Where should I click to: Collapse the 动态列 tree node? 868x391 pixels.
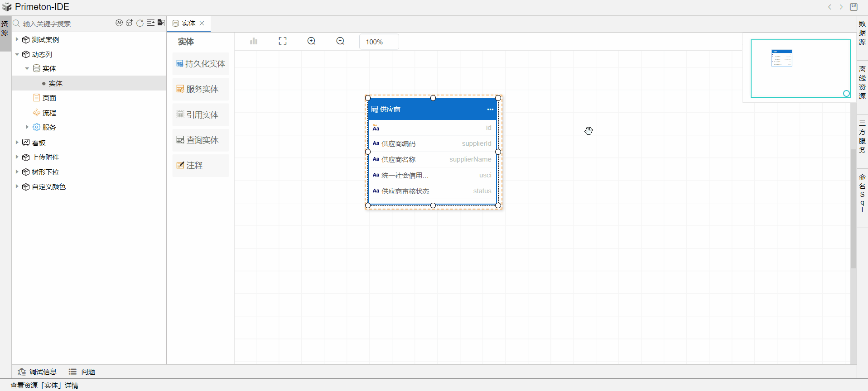coord(17,54)
